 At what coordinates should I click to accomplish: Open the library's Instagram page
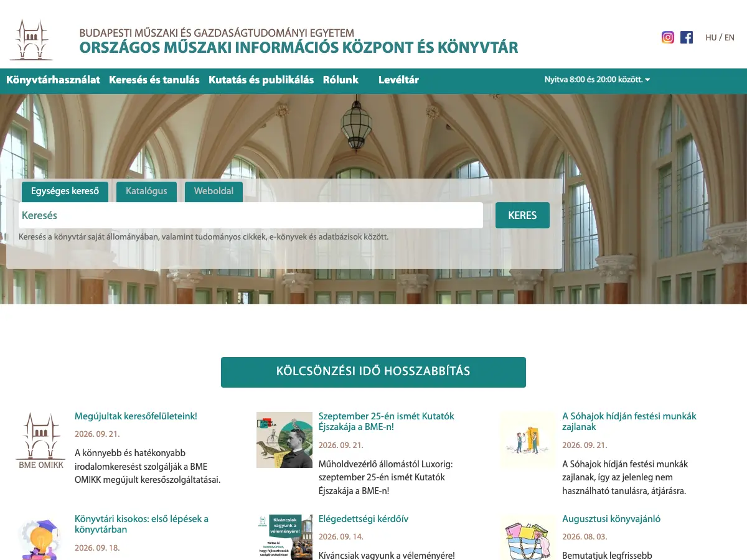click(x=668, y=37)
